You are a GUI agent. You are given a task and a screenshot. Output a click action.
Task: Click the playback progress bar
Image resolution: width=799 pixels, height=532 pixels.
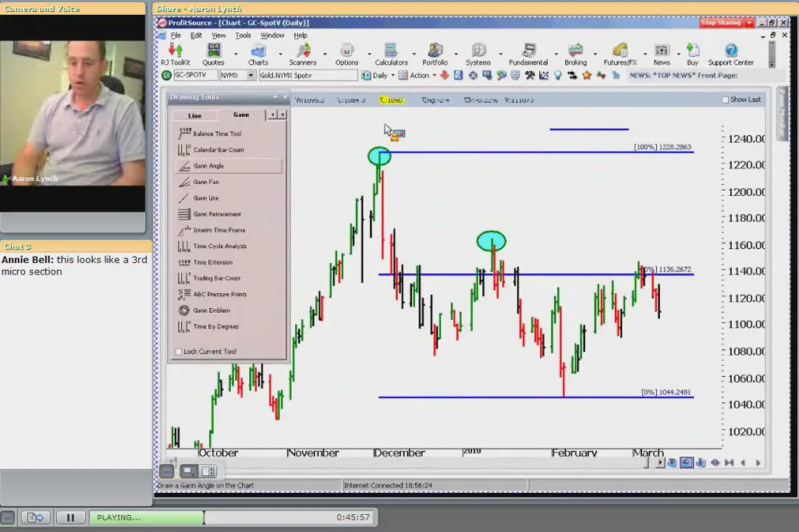pyautogui.click(x=232, y=517)
